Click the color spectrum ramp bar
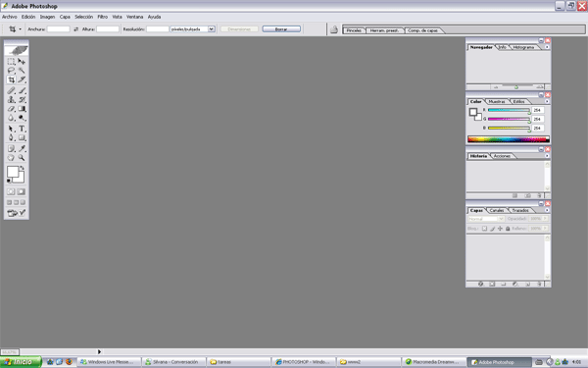The width and height of the screenshot is (588, 368). (x=508, y=139)
